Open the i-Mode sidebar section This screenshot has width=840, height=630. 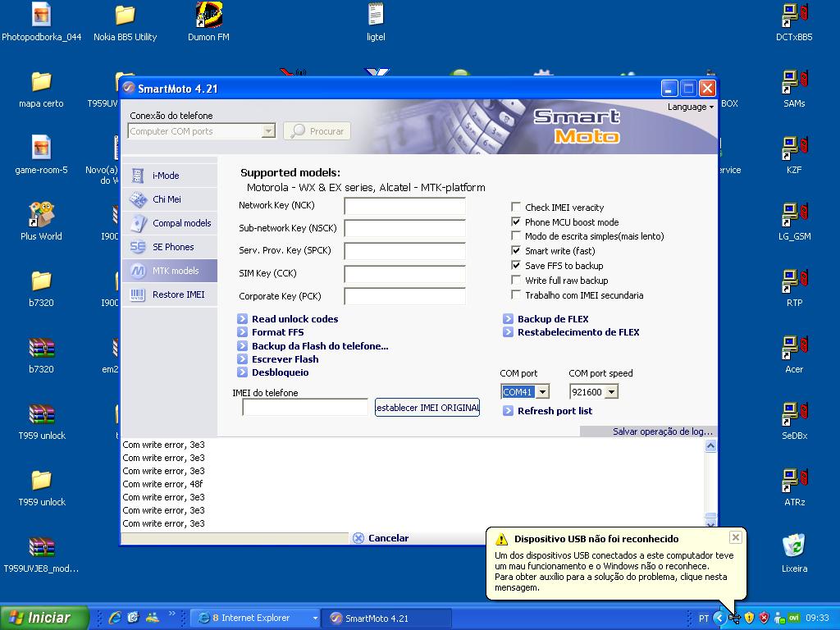[169, 176]
